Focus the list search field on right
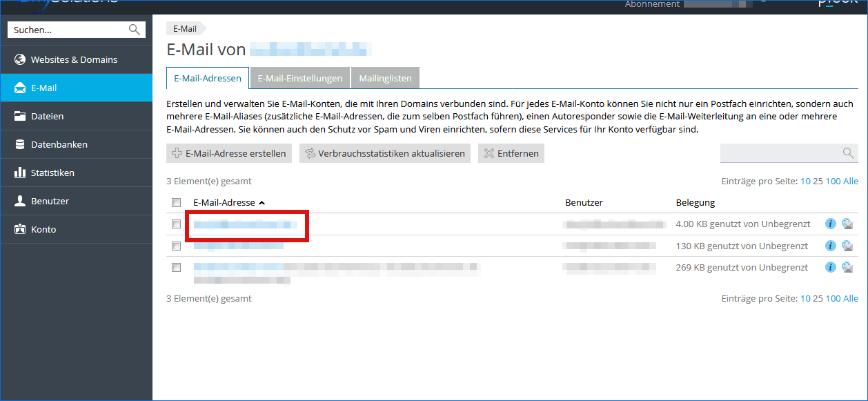 click(x=789, y=153)
